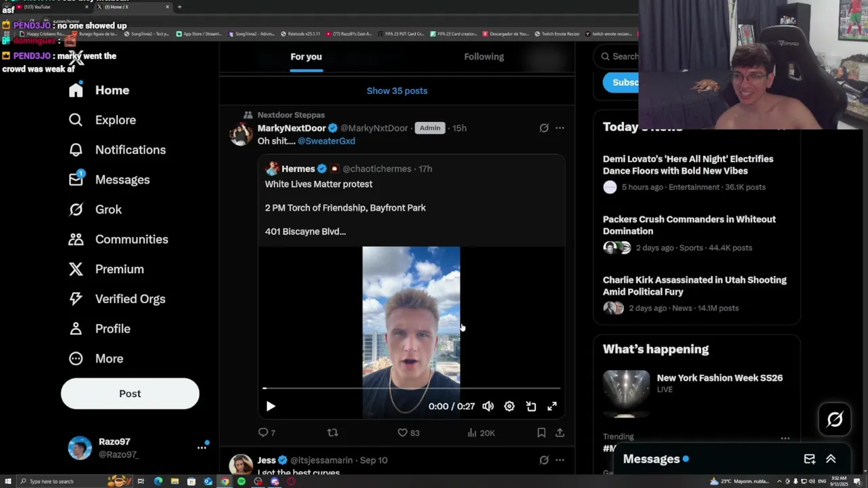Click Grok explain icon on MarkyNextDoor post
Screen dimensions: 868x488
click(x=544, y=128)
